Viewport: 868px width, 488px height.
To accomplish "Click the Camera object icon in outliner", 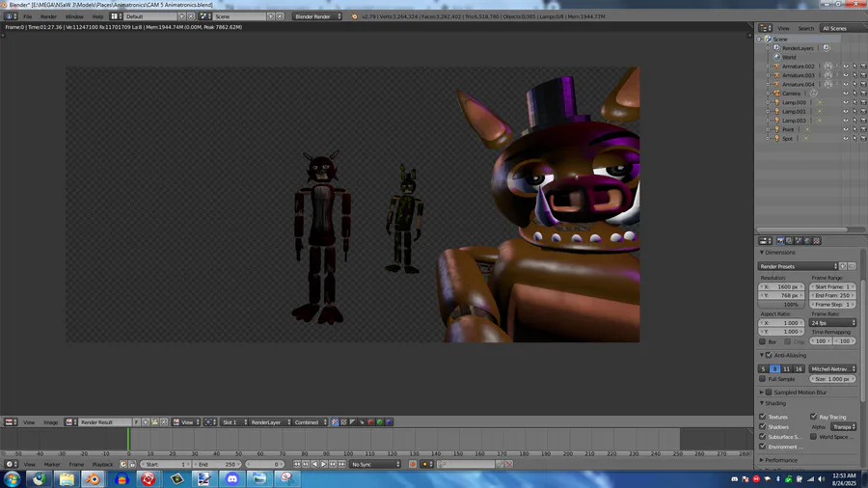I will click(776, 94).
